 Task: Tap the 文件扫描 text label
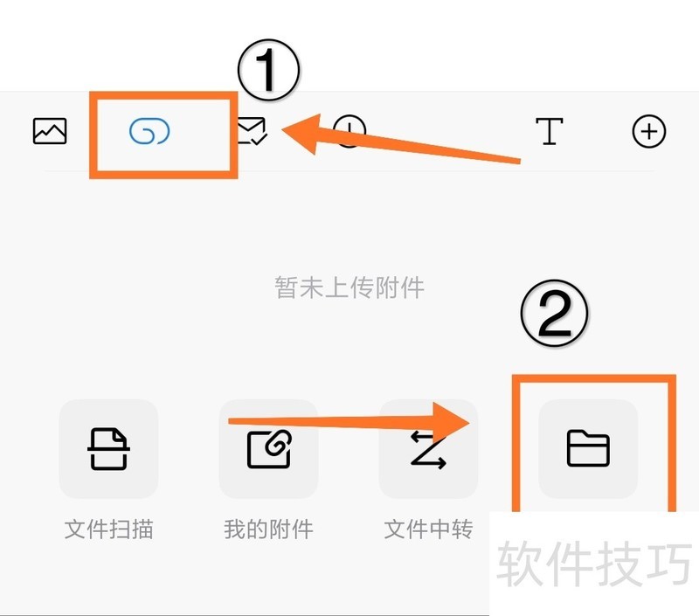pyautogui.click(x=108, y=529)
